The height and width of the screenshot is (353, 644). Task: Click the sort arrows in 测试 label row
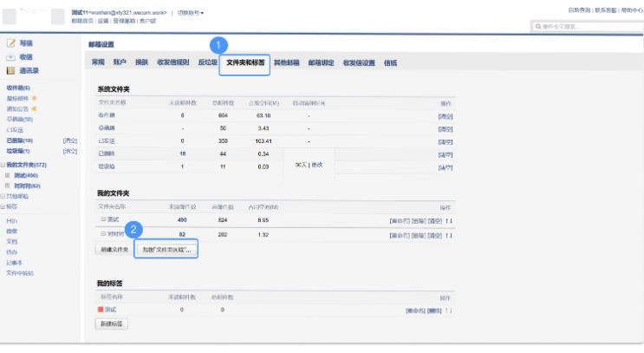click(450, 310)
